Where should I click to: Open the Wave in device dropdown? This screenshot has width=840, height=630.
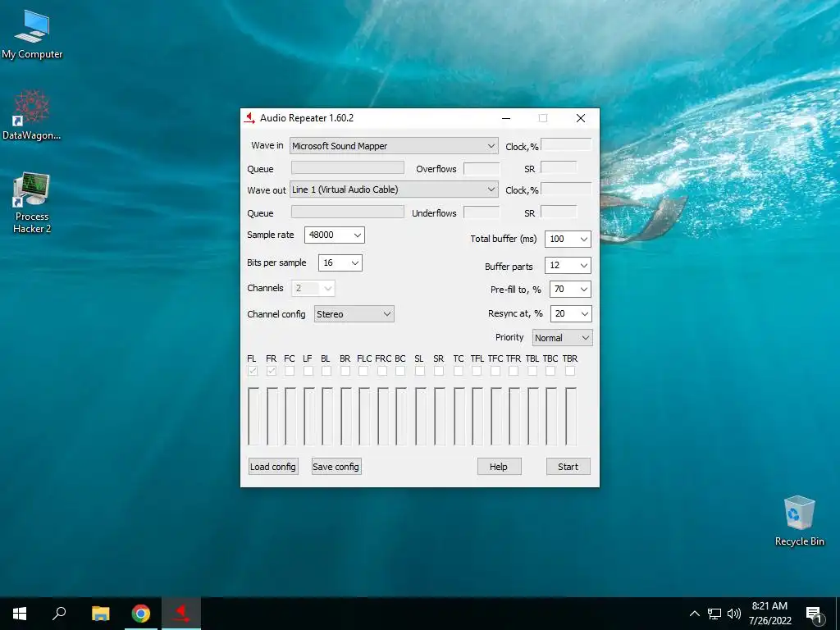[394, 146]
